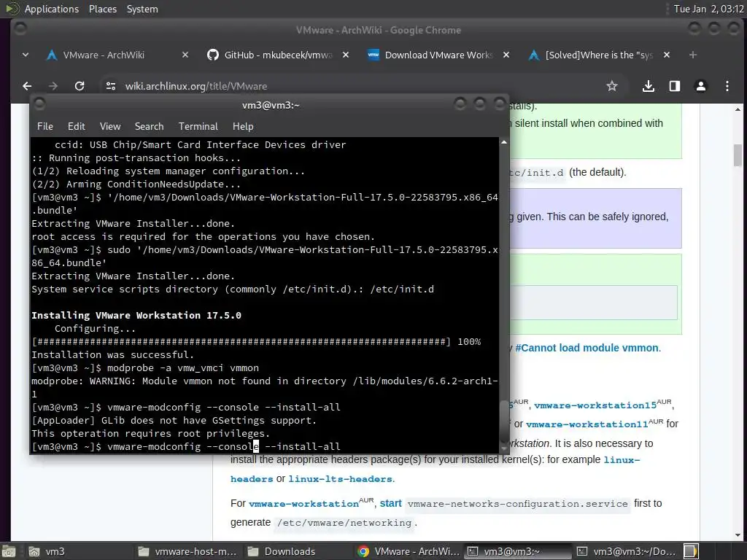Click terminal scrollbar down arrow
747x560 pixels.
pos(504,448)
